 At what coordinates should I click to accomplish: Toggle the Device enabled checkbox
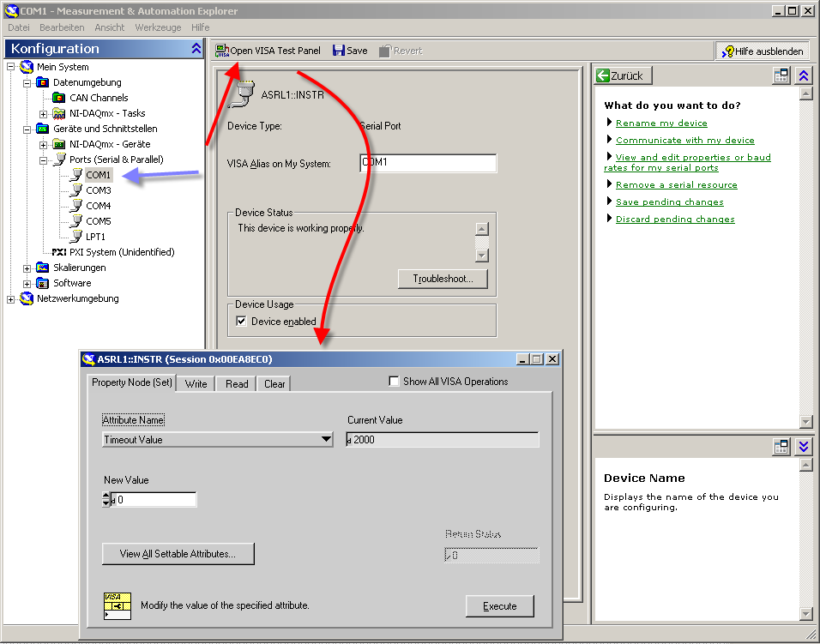coord(241,321)
